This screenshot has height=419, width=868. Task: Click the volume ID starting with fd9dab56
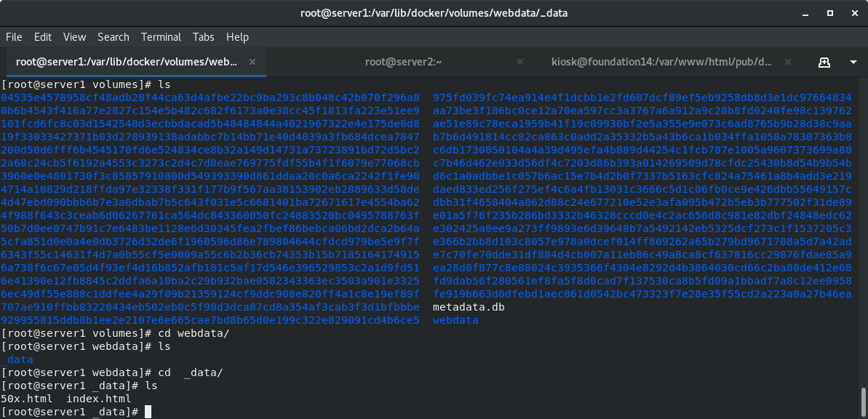pyautogui.click(x=642, y=281)
